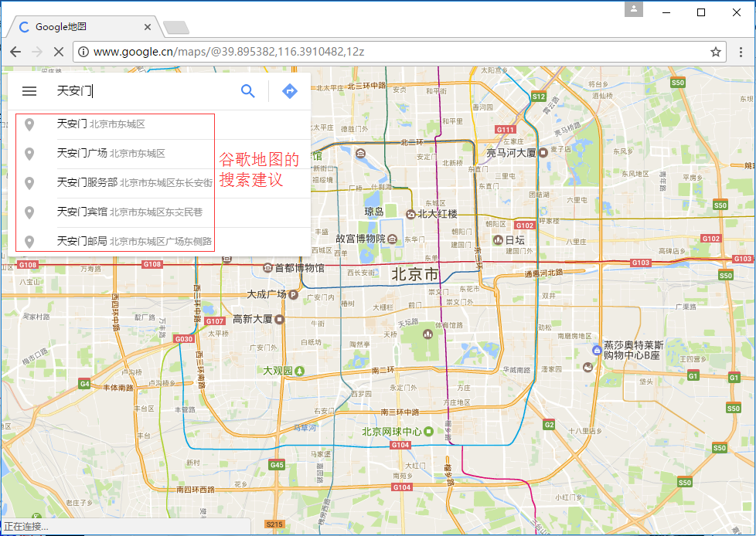Open the Chrome three-dot menu

741,52
